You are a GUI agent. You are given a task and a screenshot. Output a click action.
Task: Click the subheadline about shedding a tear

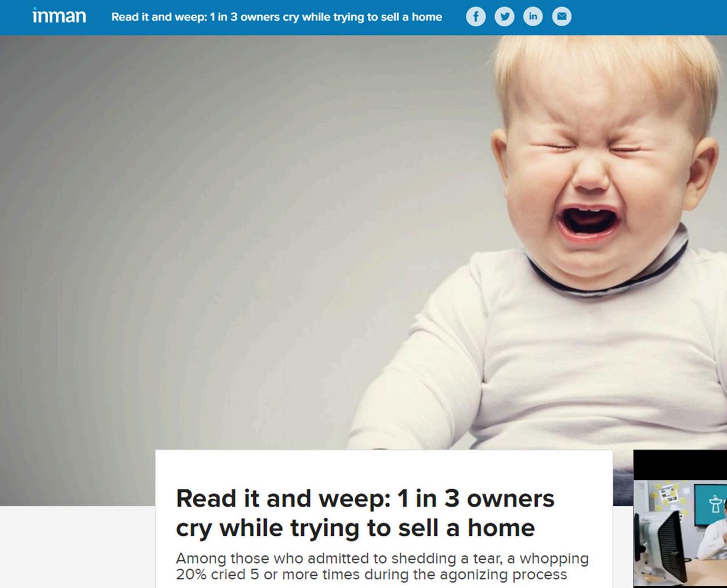pos(382,567)
